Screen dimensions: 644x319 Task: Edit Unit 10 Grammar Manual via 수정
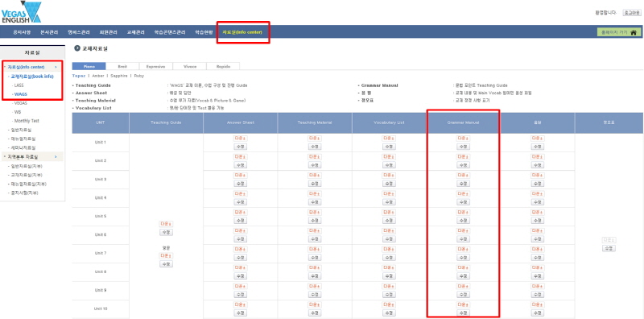coord(464,313)
